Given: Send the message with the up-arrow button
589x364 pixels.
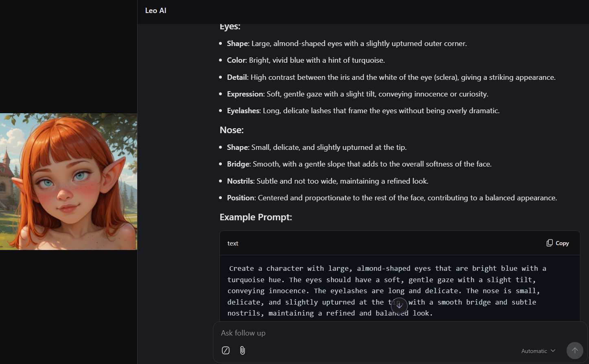Looking at the screenshot, I should (575, 351).
